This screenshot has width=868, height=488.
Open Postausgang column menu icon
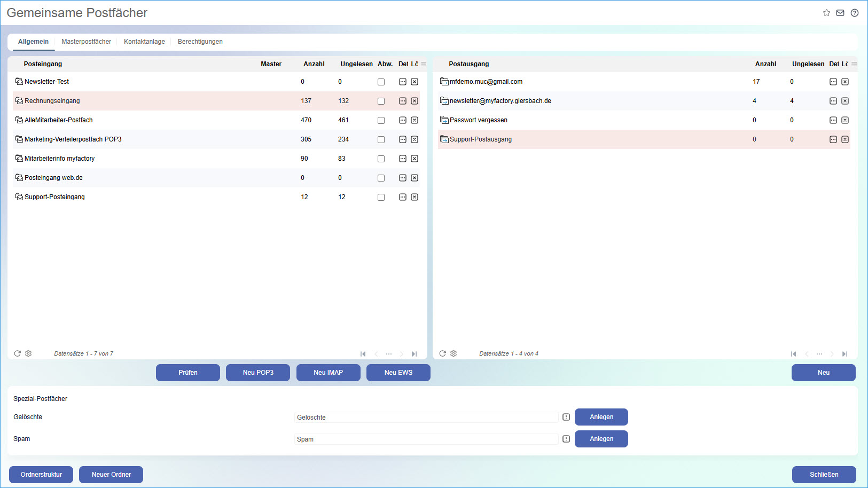tap(854, 64)
